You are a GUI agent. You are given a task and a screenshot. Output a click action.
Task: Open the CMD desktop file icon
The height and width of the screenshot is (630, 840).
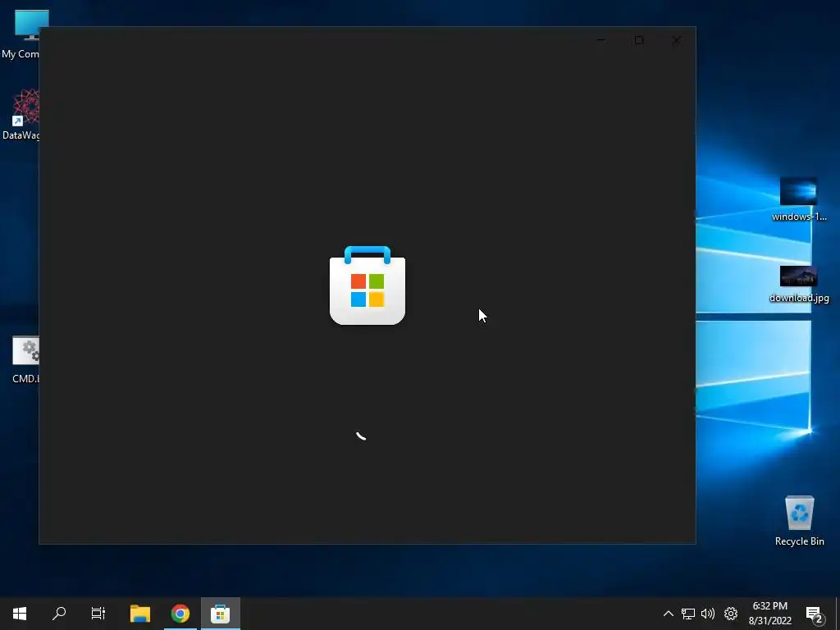[x=25, y=359]
